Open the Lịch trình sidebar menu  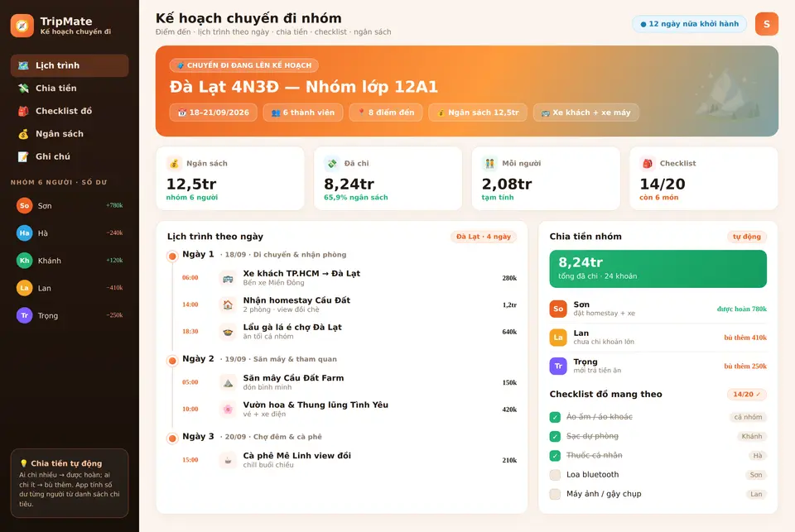click(70, 65)
